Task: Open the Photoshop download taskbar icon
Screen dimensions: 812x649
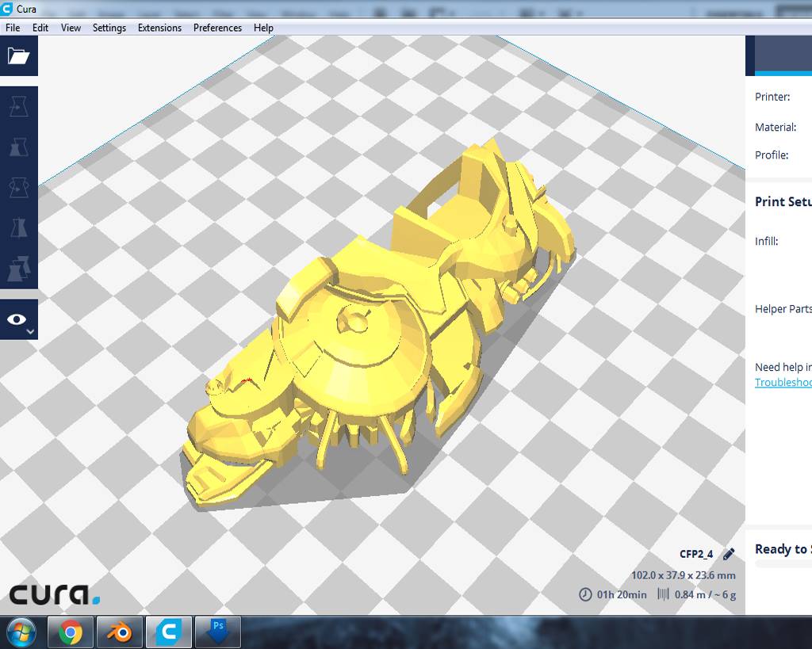Action: (x=218, y=632)
